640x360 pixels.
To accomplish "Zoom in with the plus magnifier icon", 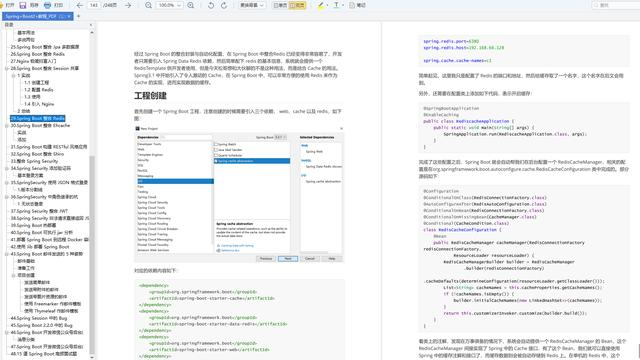I will 191,5.
